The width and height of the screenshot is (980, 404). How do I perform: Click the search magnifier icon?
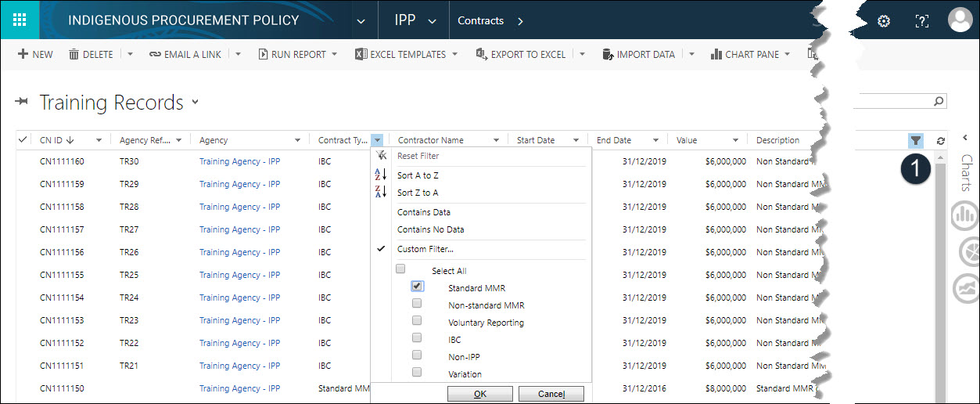939,102
